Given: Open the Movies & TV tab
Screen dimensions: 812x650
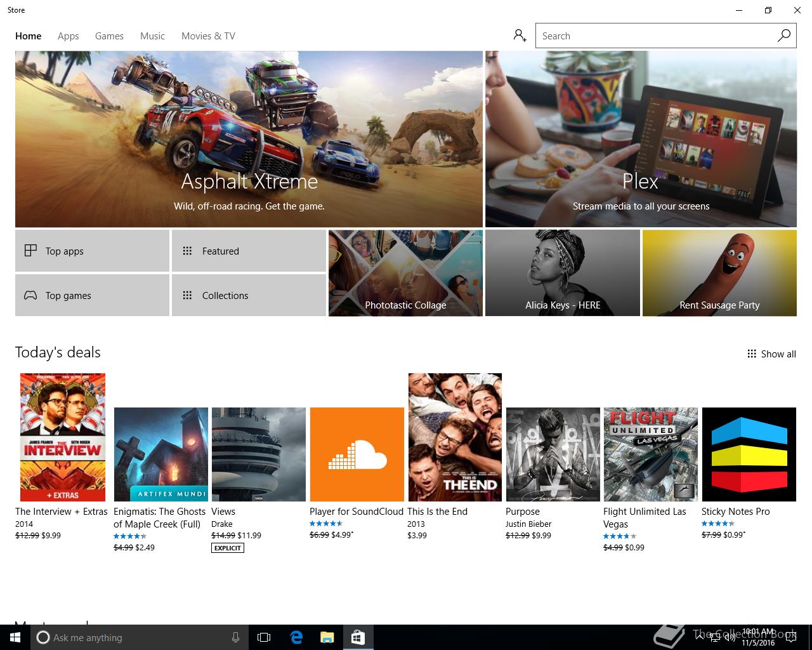Looking at the screenshot, I should coord(208,36).
